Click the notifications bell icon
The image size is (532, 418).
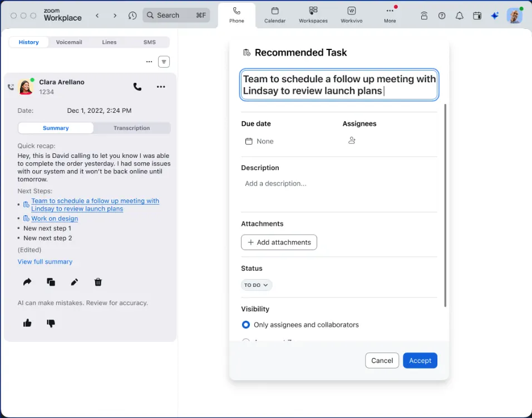[x=459, y=15]
